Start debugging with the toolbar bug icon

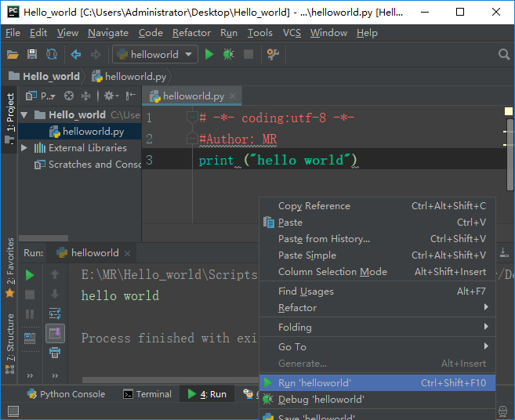tap(229, 54)
